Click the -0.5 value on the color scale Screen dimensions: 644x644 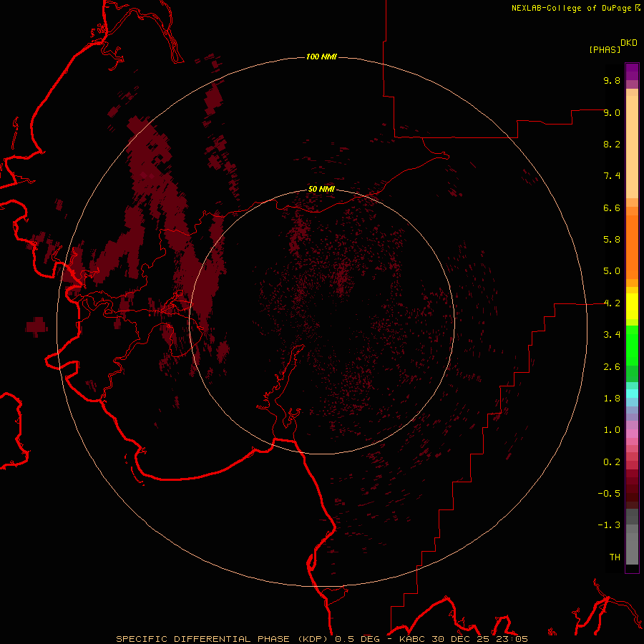tap(609, 494)
